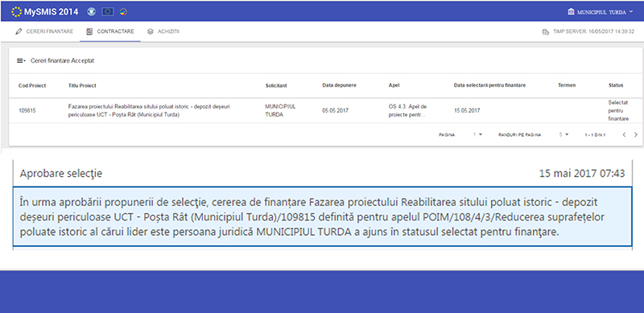The height and width of the screenshot is (313, 644).
Task: Open the PAGINA page number dropdown
Action: tap(477, 134)
